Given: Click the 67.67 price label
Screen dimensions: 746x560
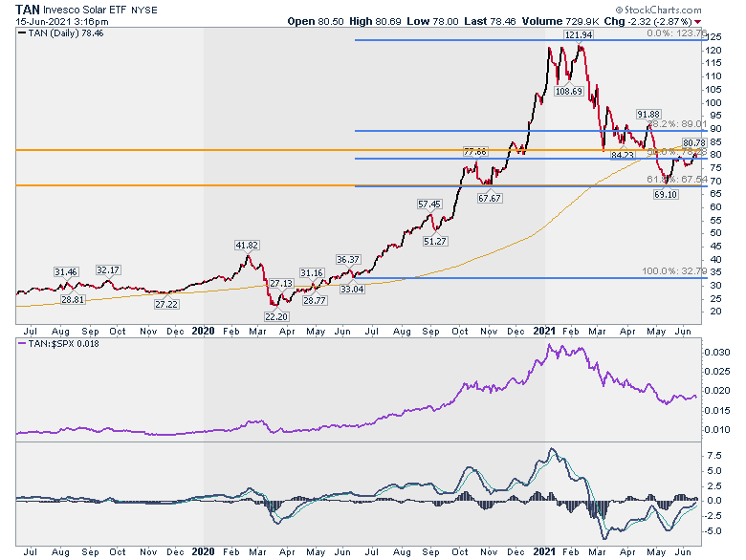Looking at the screenshot, I should [490, 198].
